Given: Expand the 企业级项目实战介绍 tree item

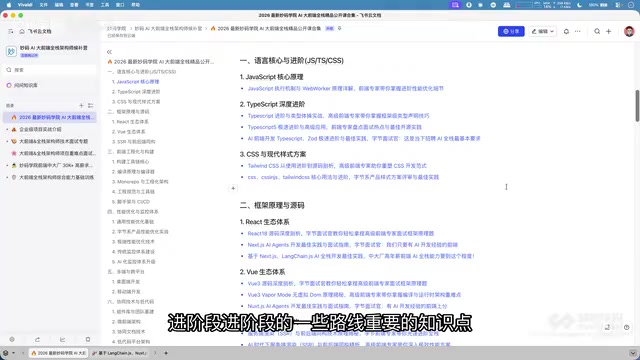Looking at the screenshot, I should point(7,129).
